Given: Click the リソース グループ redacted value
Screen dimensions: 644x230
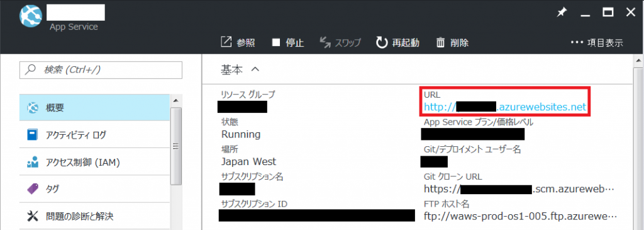Looking at the screenshot, I should coord(242,106).
